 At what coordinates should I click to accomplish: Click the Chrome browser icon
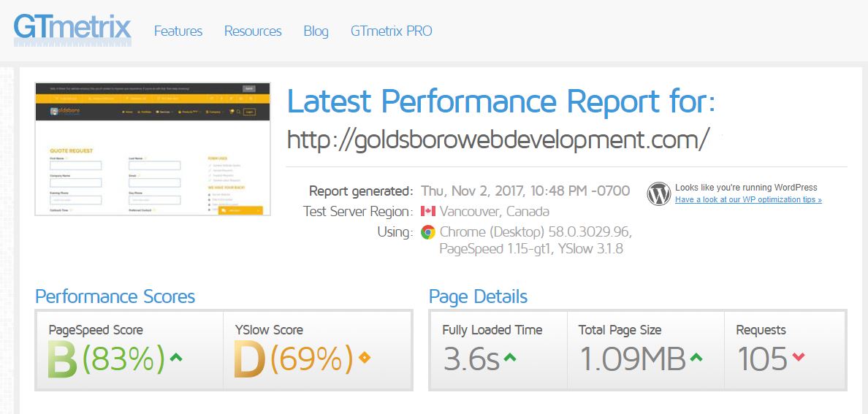[428, 231]
